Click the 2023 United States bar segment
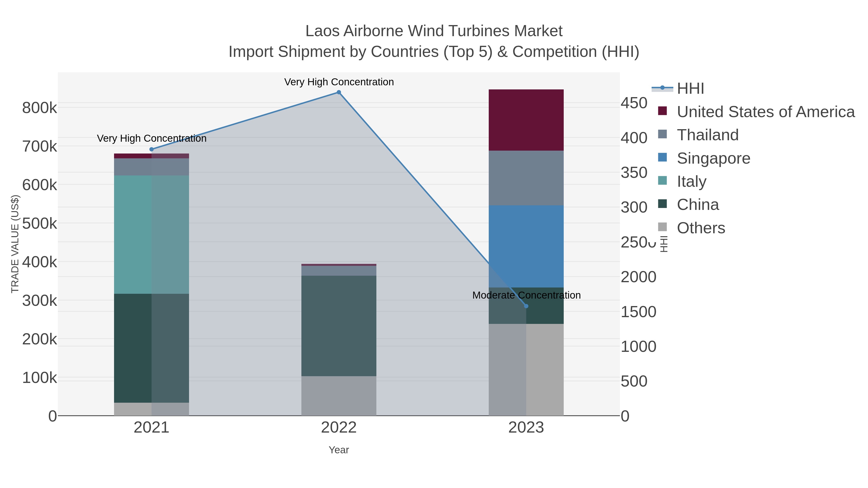The height and width of the screenshot is (488, 868). pyautogui.click(x=526, y=120)
